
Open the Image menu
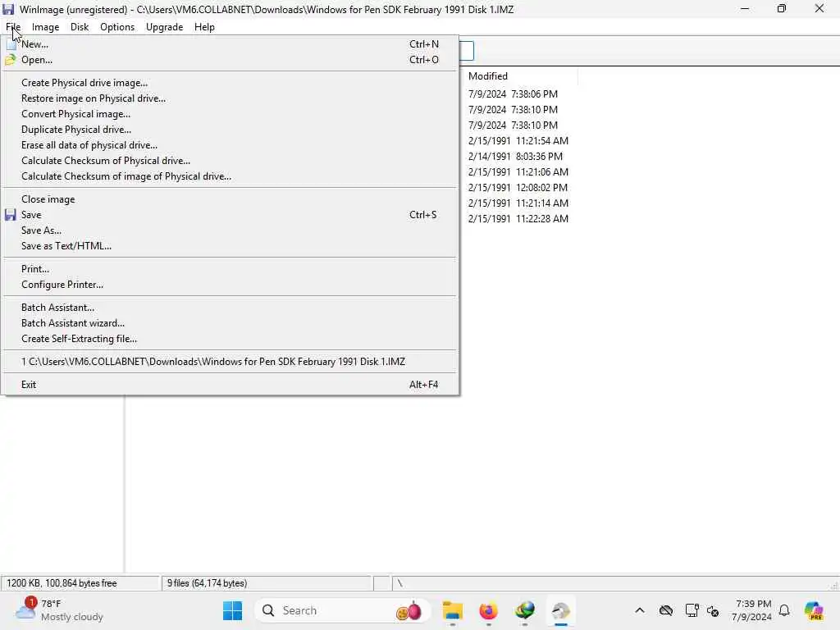pos(46,27)
